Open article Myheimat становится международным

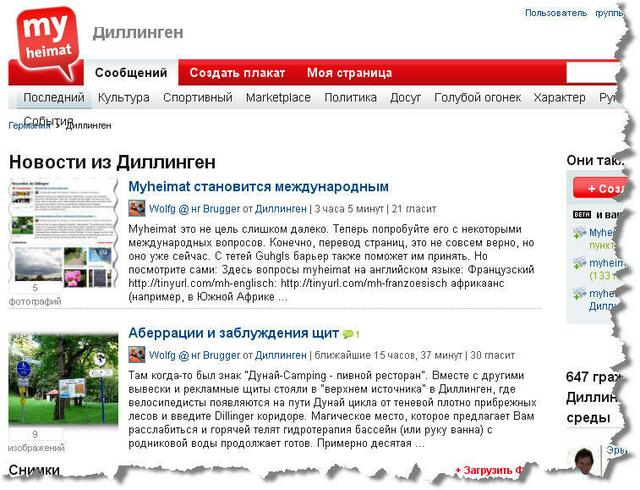point(258,187)
